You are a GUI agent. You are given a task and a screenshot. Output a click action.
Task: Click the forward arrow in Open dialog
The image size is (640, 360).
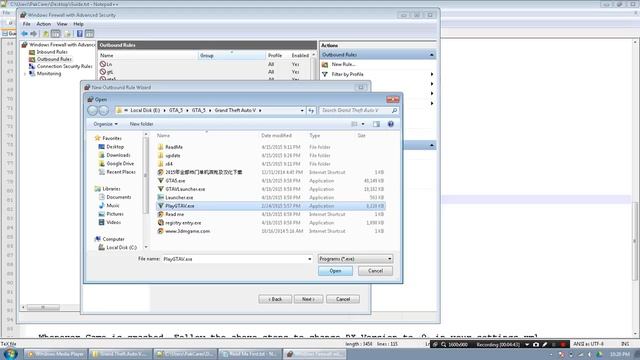point(104,110)
